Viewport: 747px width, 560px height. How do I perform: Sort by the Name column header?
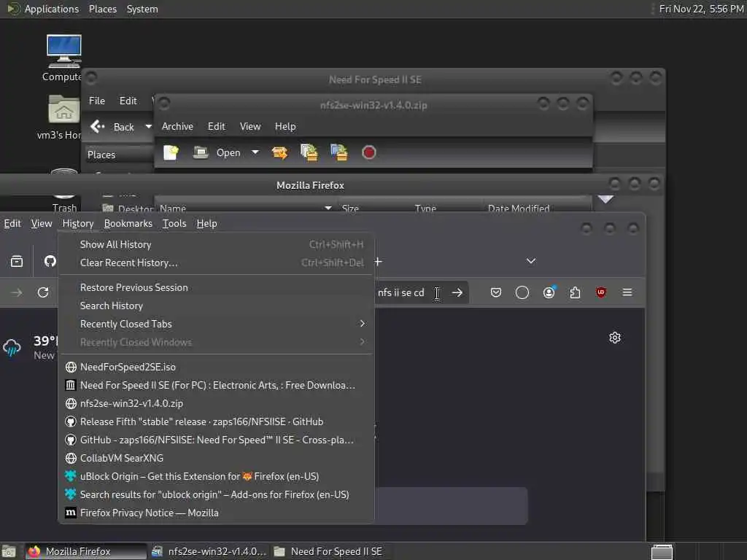click(x=245, y=208)
